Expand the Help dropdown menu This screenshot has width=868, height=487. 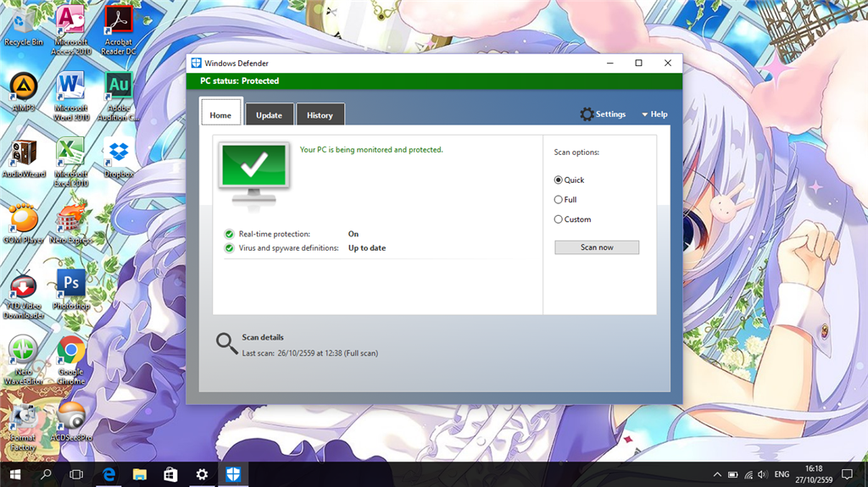tap(654, 114)
